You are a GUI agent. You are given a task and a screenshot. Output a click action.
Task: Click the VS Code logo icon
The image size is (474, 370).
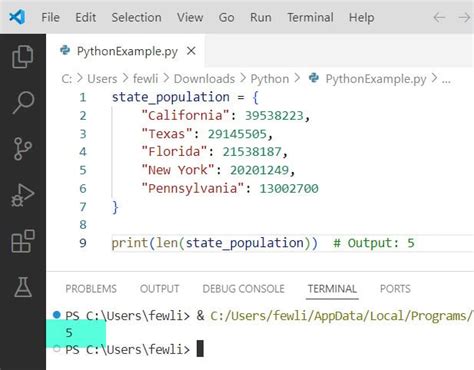(x=17, y=17)
